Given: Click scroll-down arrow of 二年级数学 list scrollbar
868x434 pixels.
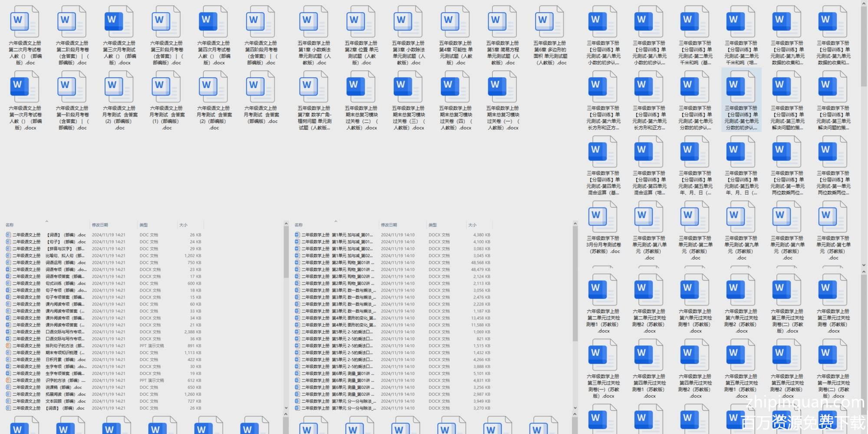Looking at the screenshot, I should (x=575, y=408).
